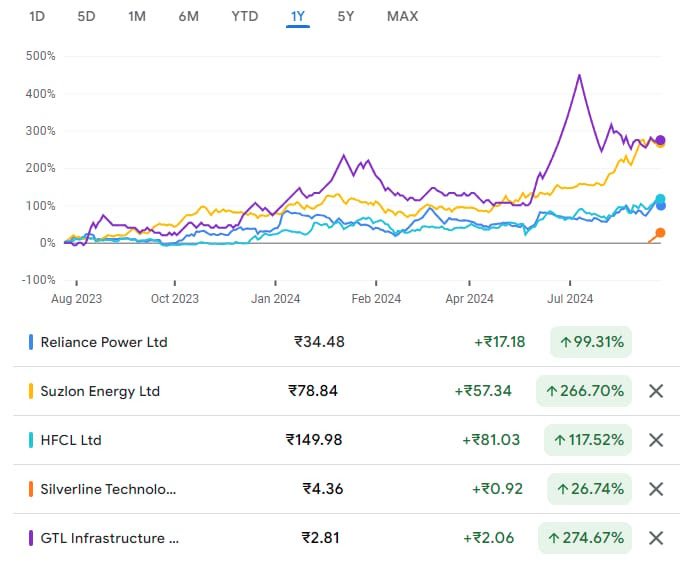Select the 1D time range tab

37,16
